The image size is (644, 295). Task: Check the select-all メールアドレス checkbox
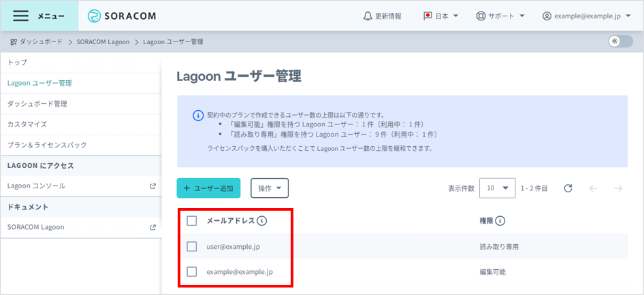[192, 221]
